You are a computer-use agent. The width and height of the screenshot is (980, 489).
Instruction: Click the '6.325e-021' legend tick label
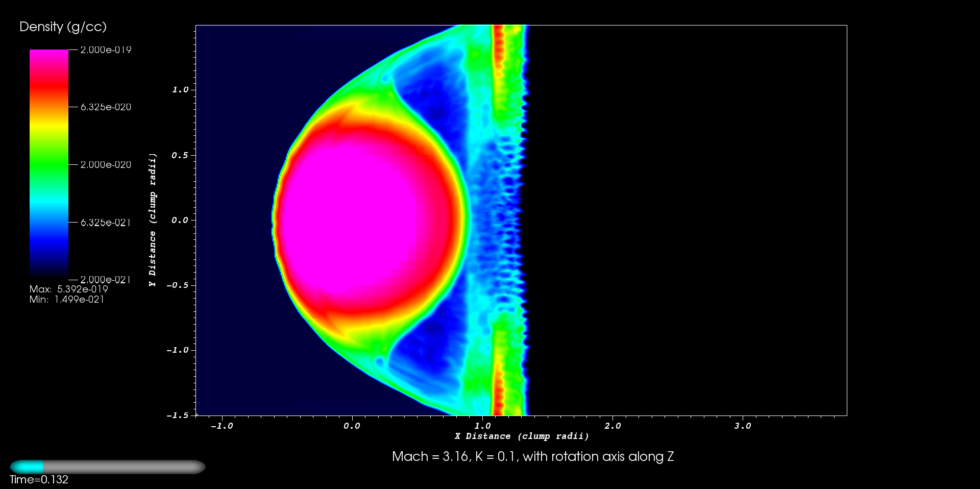pyautogui.click(x=106, y=222)
